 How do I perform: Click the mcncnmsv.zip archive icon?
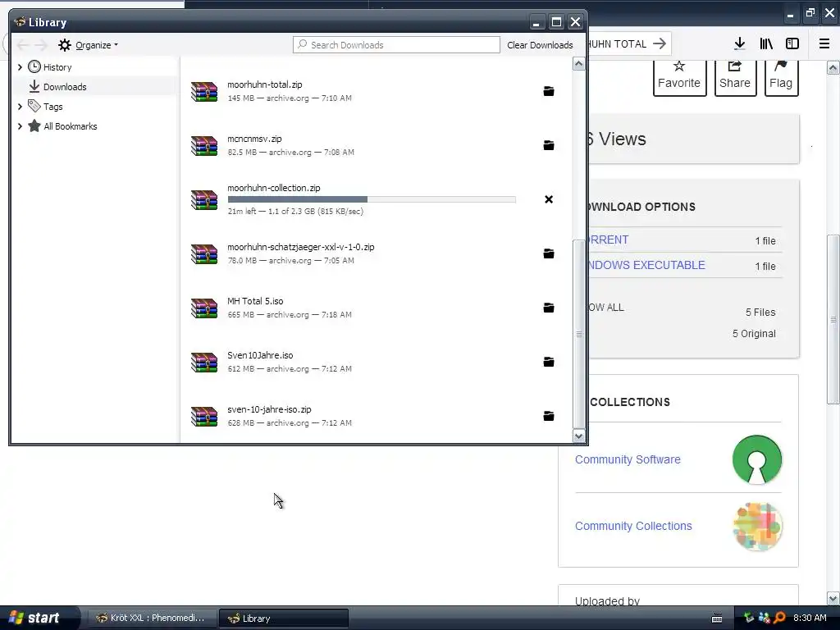pos(204,145)
